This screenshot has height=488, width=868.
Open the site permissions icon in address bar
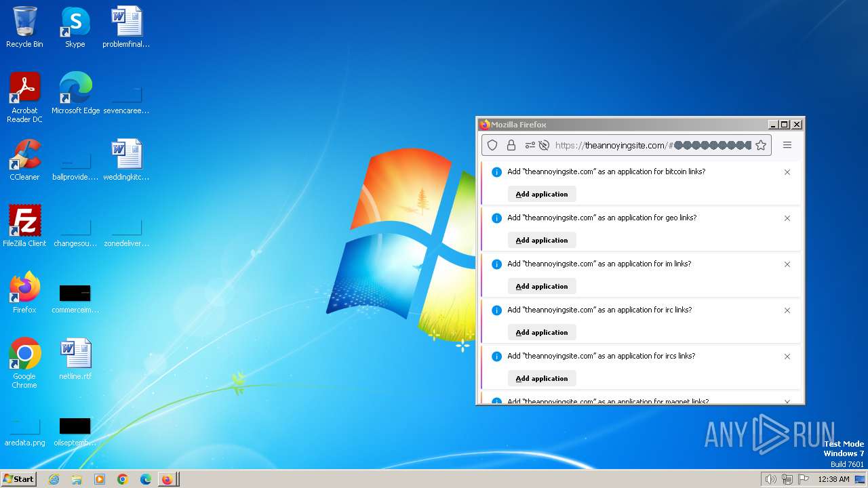click(530, 145)
